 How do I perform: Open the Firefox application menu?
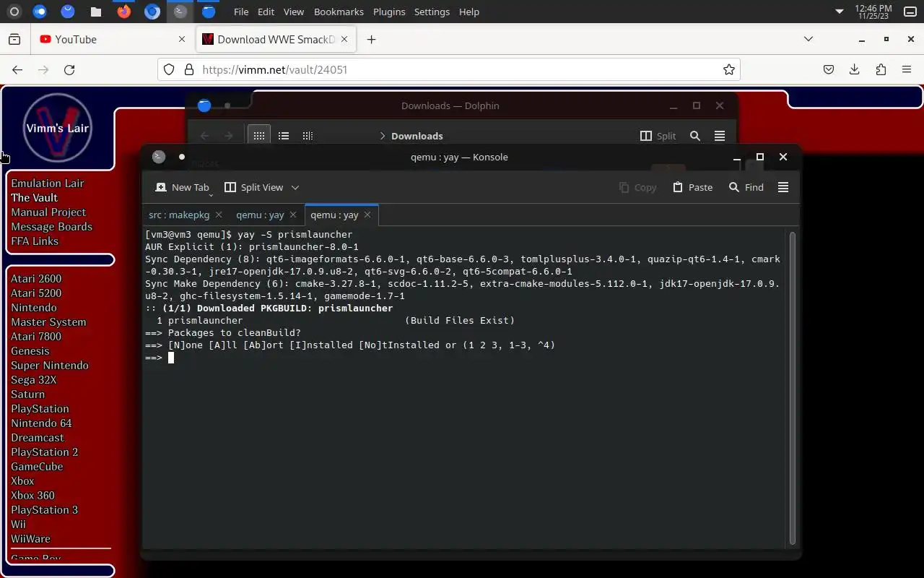(x=907, y=69)
